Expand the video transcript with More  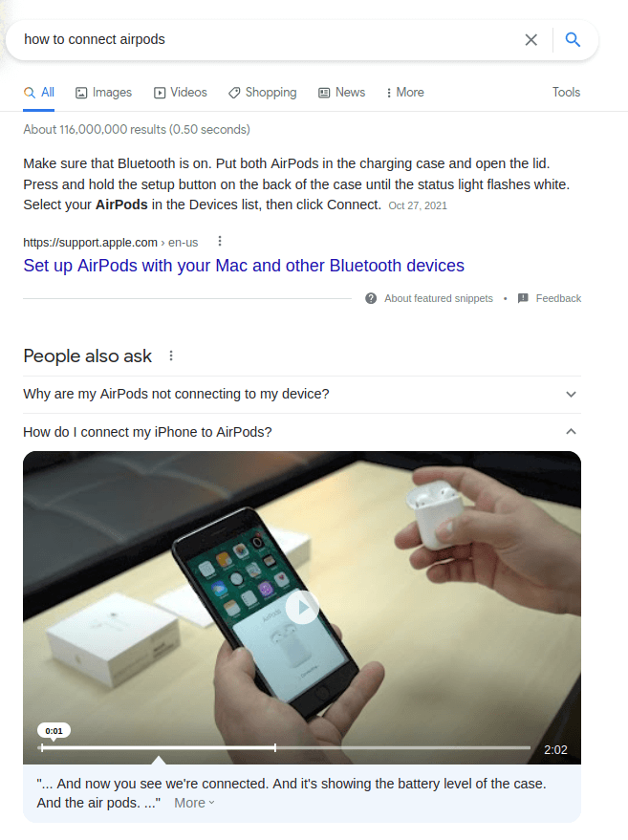[194, 803]
